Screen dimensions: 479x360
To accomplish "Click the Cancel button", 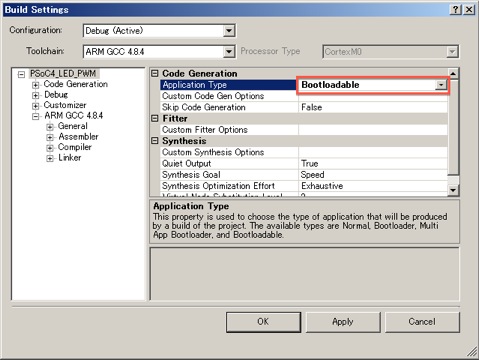I will (422, 322).
